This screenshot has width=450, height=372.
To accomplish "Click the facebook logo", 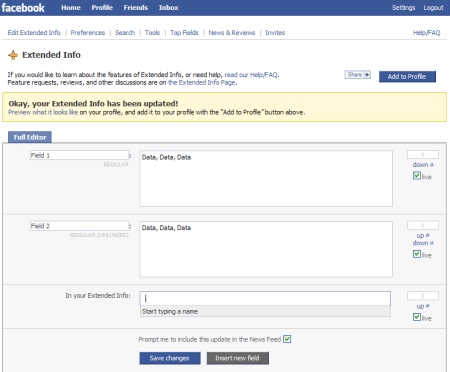I will [x=23, y=8].
